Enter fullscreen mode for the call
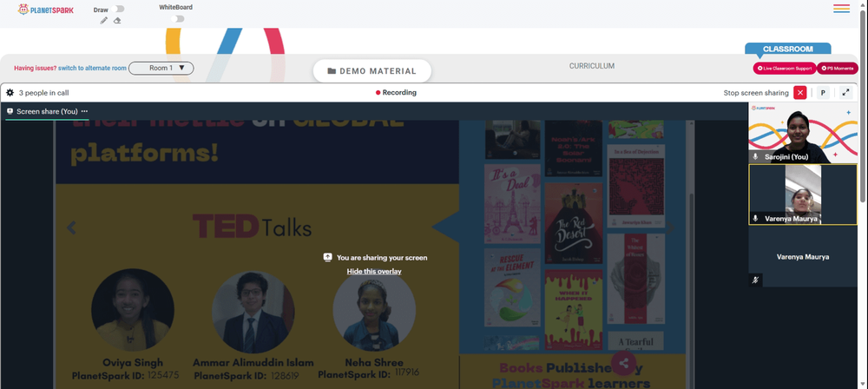Screen dimensions: 868x389 pos(845,93)
